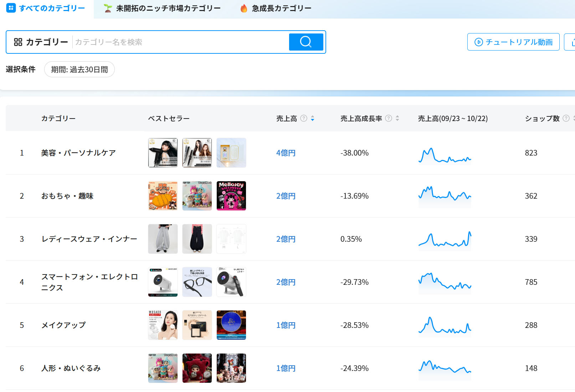
Task: Open the black hair dryer bestseller thumbnail
Action: point(163,153)
